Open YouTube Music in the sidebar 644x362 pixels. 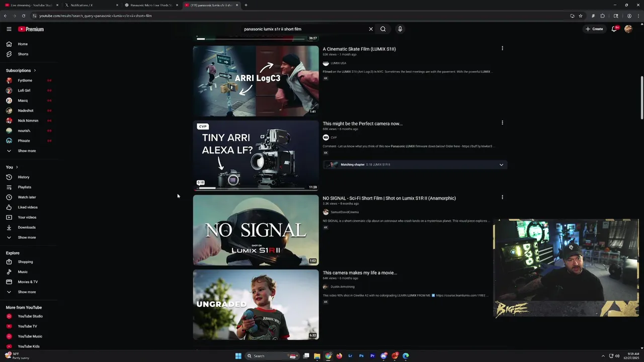point(29,336)
